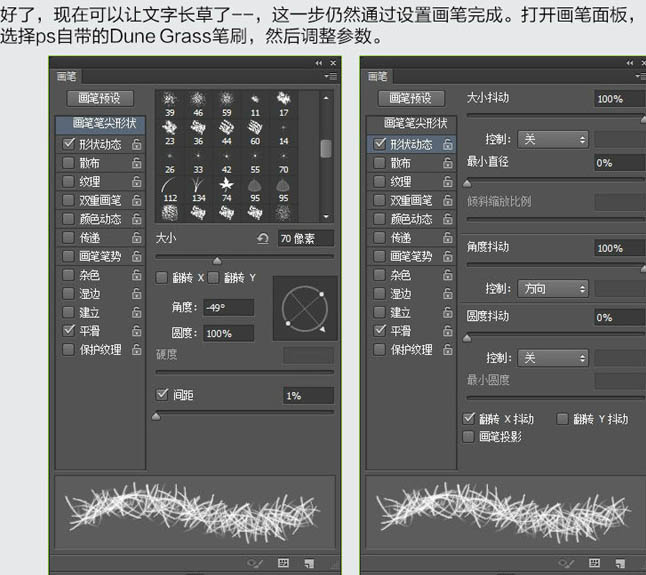This screenshot has width=646, height=575.
Task: Choose brush tip number 46
Action: point(198,105)
